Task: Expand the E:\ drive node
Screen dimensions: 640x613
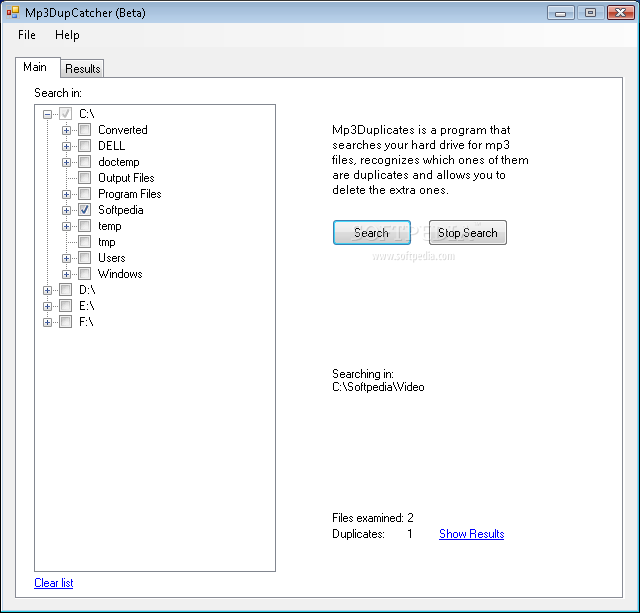Action: pyautogui.click(x=47, y=306)
